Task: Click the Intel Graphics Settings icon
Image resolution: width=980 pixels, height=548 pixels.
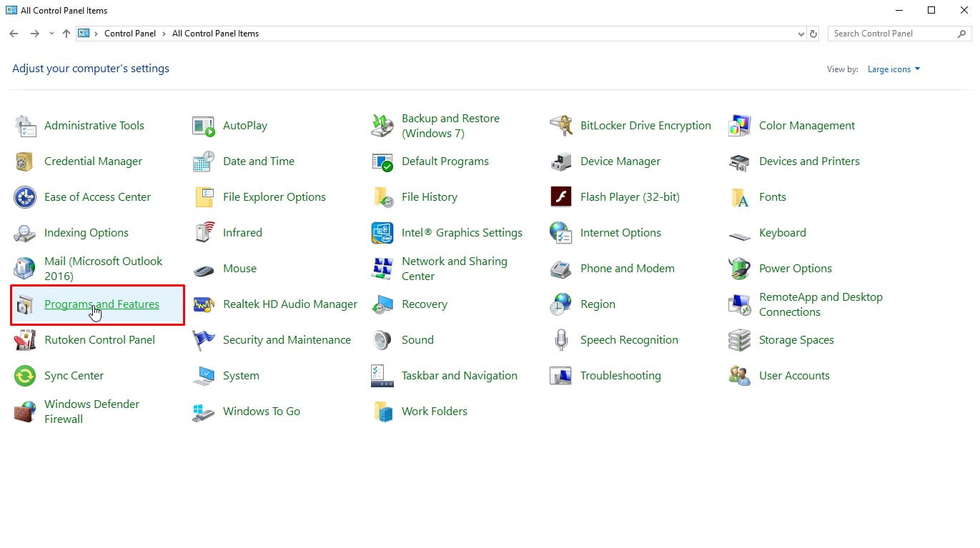Action: 382,233
